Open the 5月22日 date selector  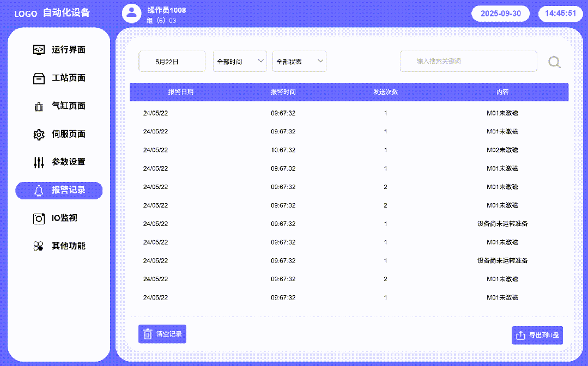[172, 62]
